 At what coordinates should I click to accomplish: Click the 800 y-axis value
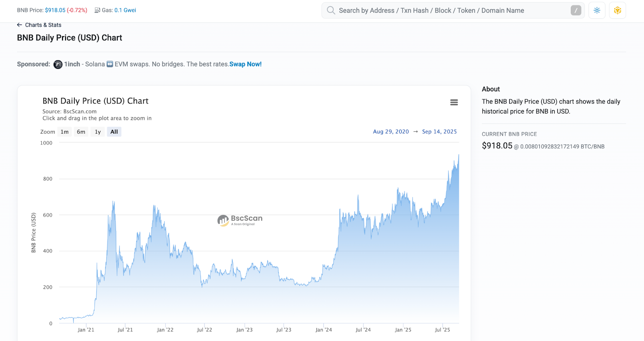point(48,179)
